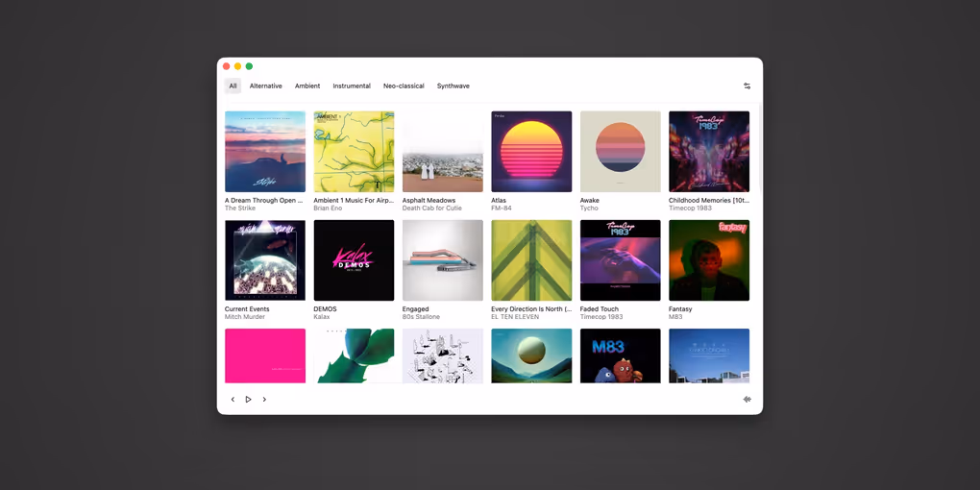980x490 pixels.
Task: Open the green leaf album cover
Action: click(354, 355)
